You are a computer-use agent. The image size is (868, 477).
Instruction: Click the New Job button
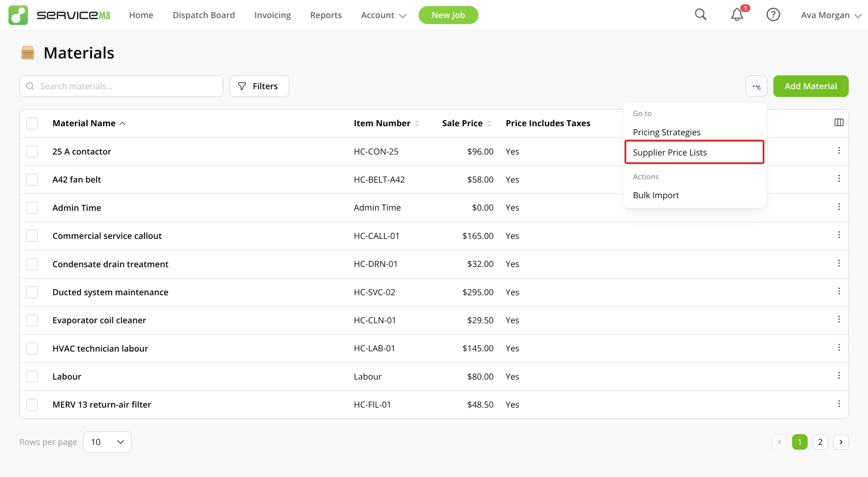[x=448, y=15]
